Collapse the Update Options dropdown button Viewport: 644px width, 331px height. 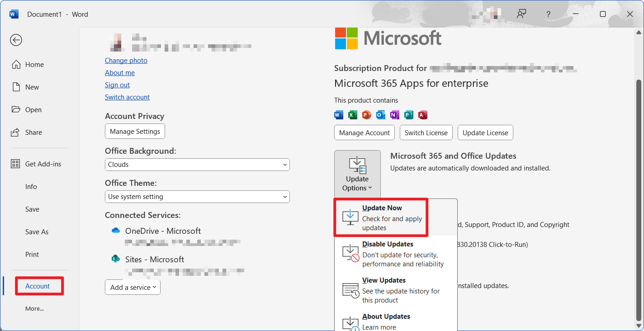click(357, 174)
